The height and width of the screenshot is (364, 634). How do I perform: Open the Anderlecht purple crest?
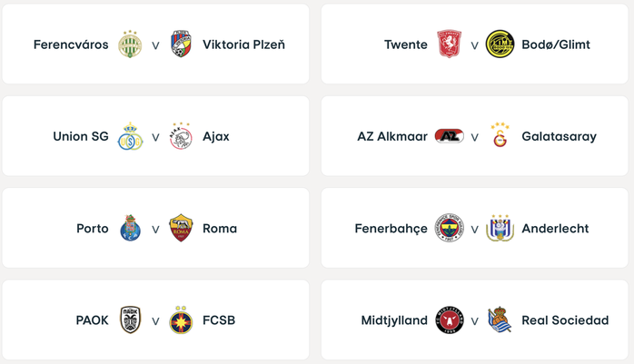[500, 228]
